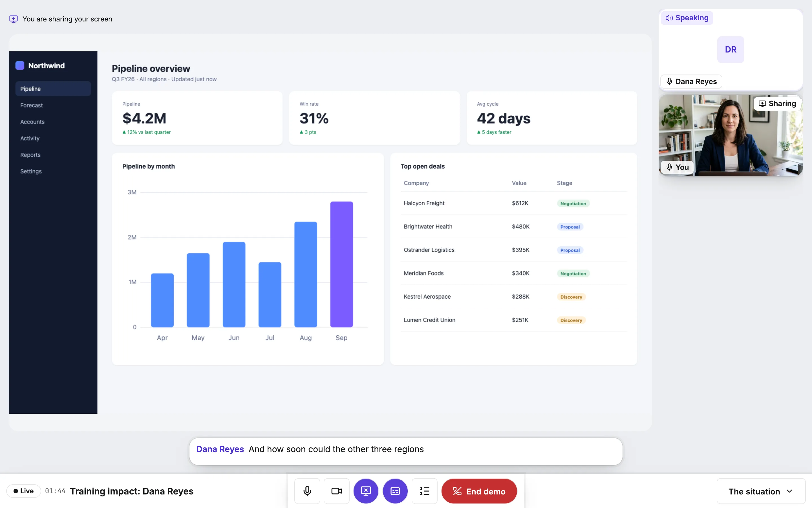This screenshot has width=812, height=508.
Task: Click the Discovery badge for Kestrel Aerospace
Action: click(x=571, y=297)
